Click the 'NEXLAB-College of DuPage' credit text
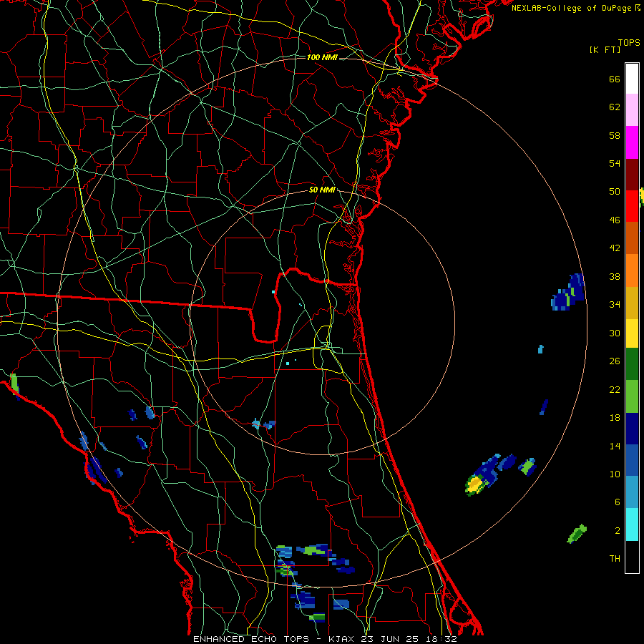The image size is (644, 644). (x=573, y=8)
